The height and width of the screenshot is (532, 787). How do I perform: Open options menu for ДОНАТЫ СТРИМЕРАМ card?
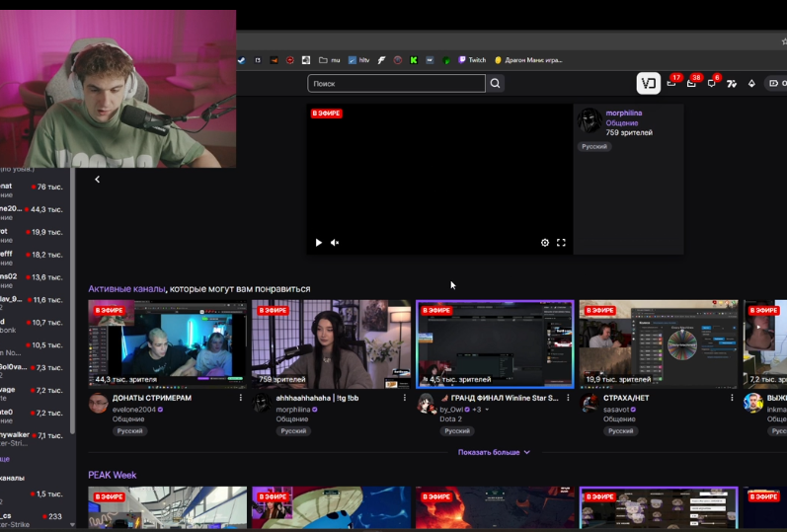coord(240,398)
